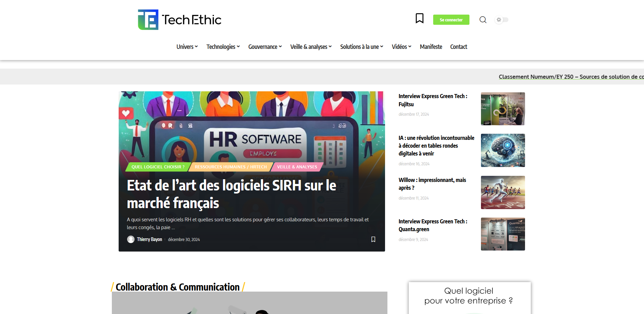Expand the Solutions à la une menu
This screenshot has width=644, height=314.
pos(362,47)
